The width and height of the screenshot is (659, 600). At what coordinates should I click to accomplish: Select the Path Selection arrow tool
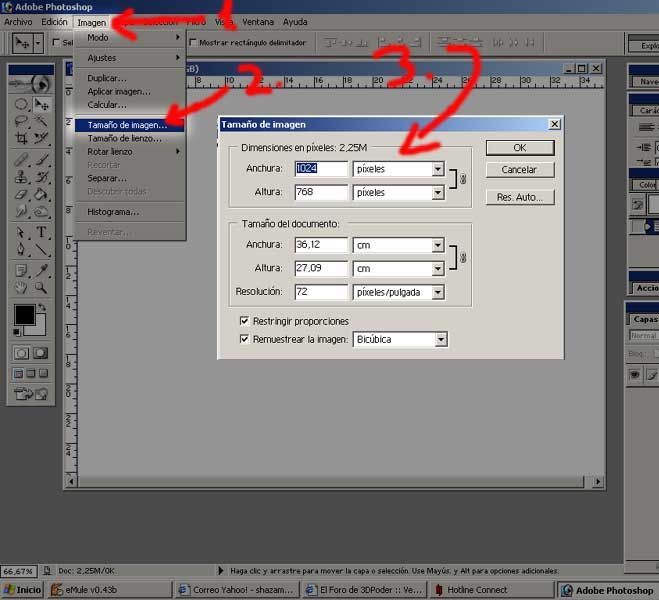(x=21, y=232)
